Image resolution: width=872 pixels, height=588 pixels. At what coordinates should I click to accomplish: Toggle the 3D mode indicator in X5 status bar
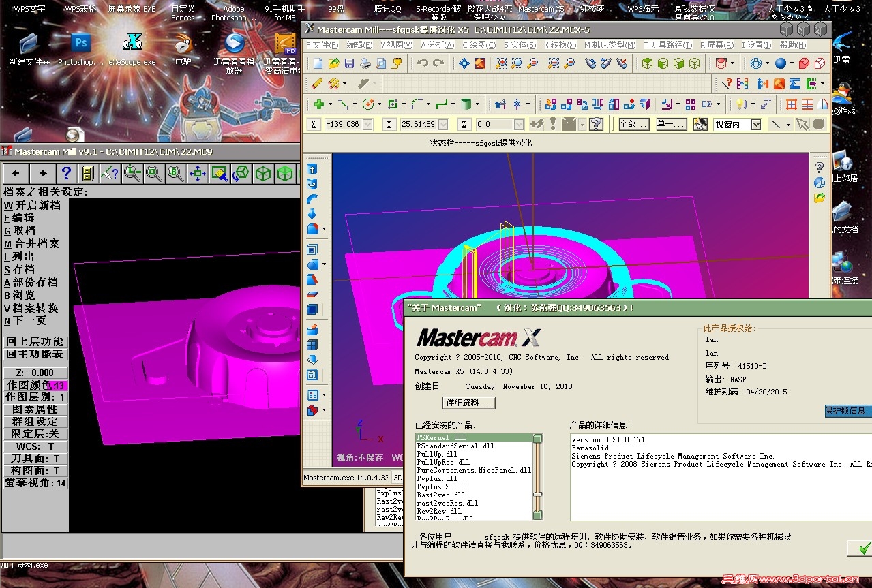(399, 478)
